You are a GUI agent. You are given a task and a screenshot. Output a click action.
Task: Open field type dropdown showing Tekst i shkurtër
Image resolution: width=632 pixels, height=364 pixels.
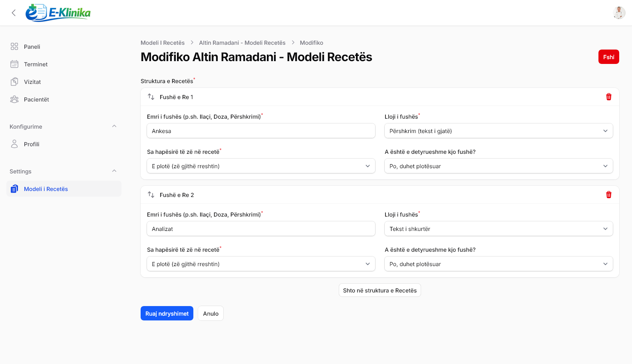(499, 229)
